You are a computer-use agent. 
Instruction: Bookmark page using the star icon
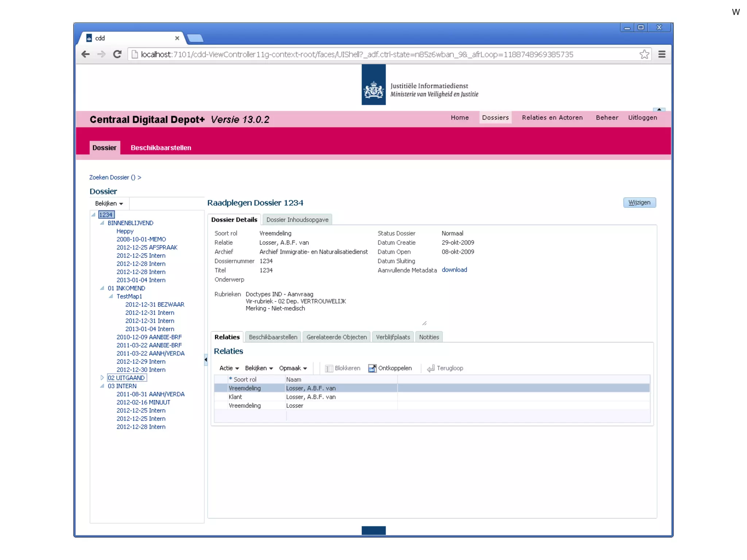[x=644, y=54]
